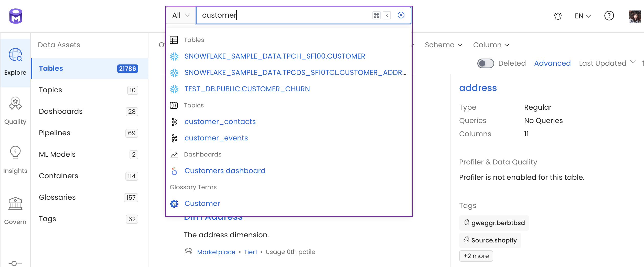Click the Advanced search link
644x267 pixels.
[552, 63]
